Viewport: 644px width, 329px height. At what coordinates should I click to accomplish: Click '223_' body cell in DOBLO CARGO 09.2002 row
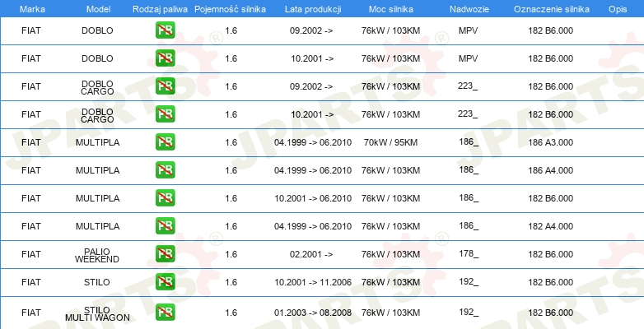(x=468, y=86)
